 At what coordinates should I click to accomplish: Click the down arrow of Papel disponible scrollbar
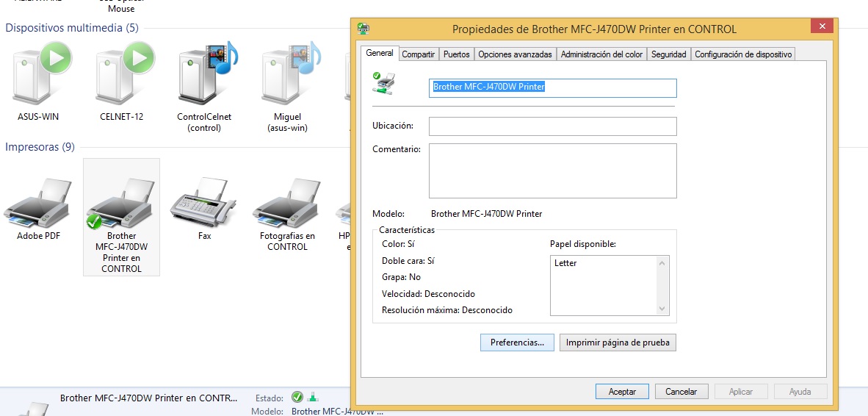click(663, 309)
